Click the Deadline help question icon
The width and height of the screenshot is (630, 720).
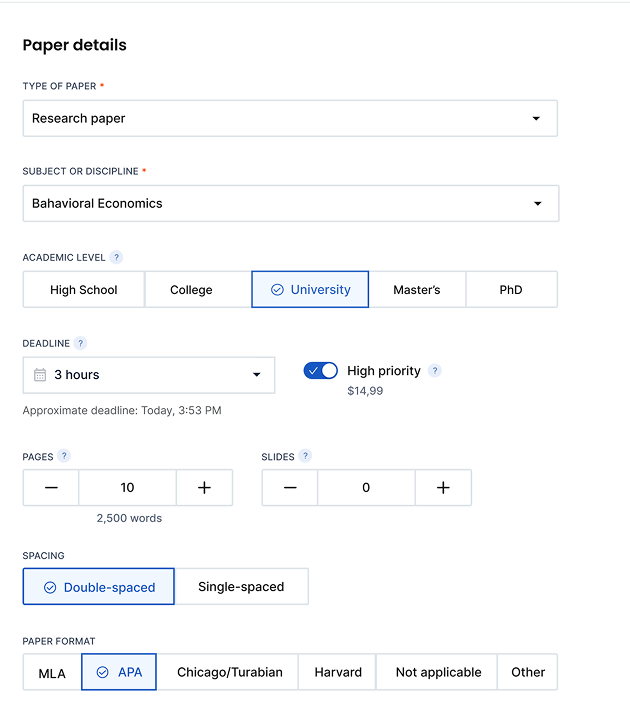click(81, 343)
